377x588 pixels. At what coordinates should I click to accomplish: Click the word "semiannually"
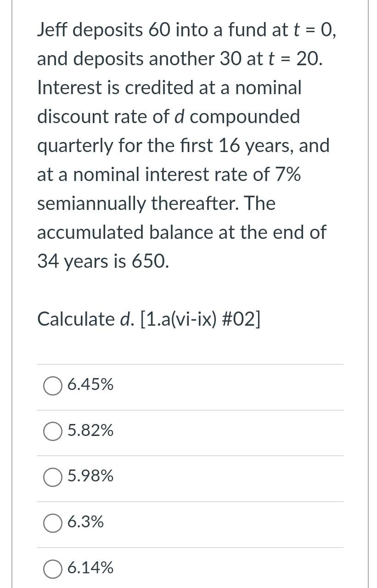(91, 204)
